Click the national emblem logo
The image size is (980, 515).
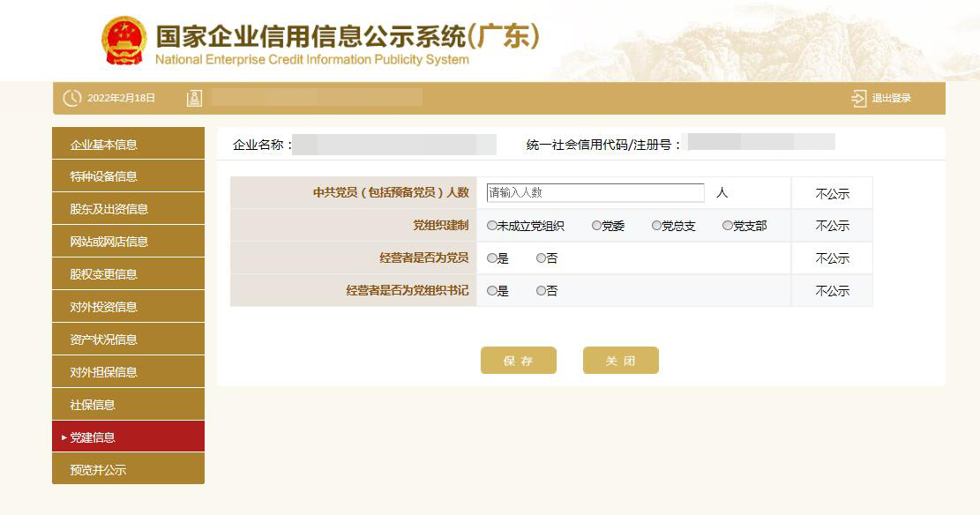(123, 41)
